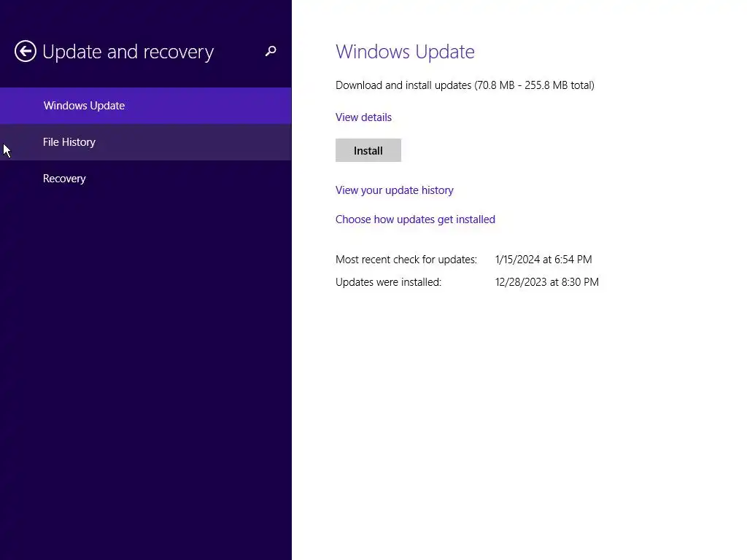
Task: Click the Install button
Action: (x=368, y=150)
